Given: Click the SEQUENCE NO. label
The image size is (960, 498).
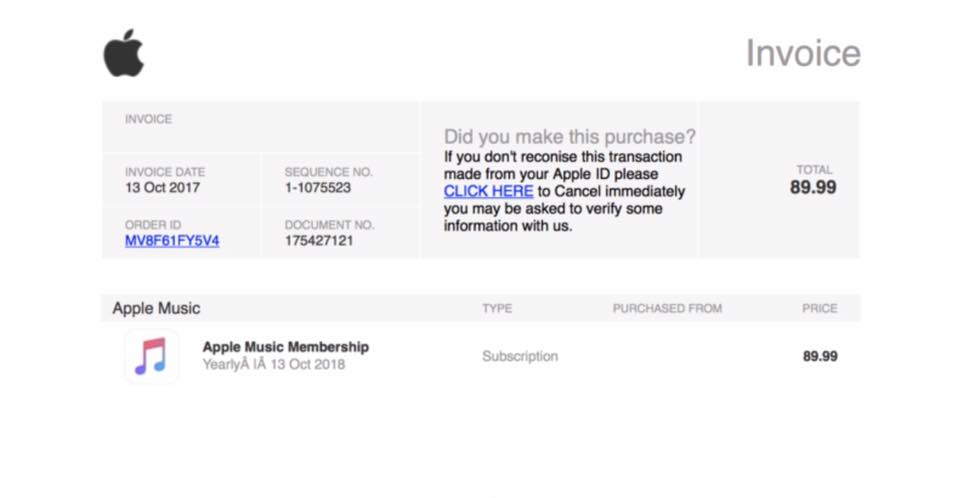Looking at the screenshot, I should coord(330,172).
